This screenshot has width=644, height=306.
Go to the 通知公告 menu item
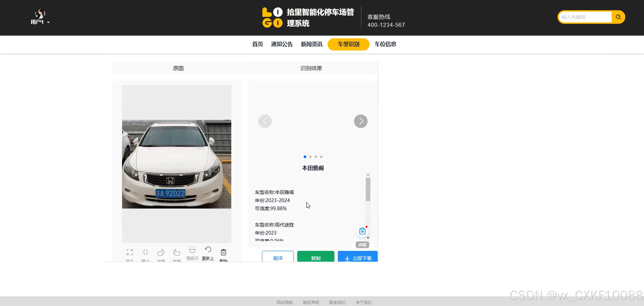(282, 44)
